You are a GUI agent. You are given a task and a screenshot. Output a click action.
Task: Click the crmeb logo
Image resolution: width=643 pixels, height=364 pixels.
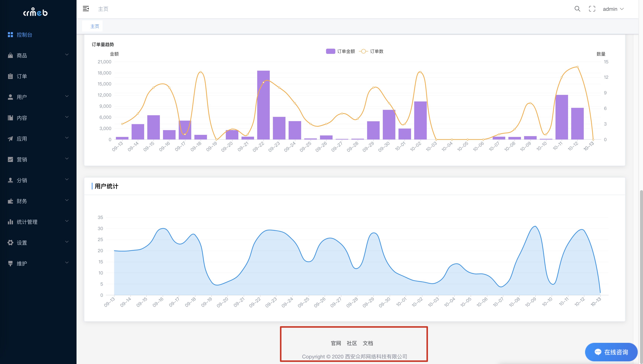(x=35, y=12)
